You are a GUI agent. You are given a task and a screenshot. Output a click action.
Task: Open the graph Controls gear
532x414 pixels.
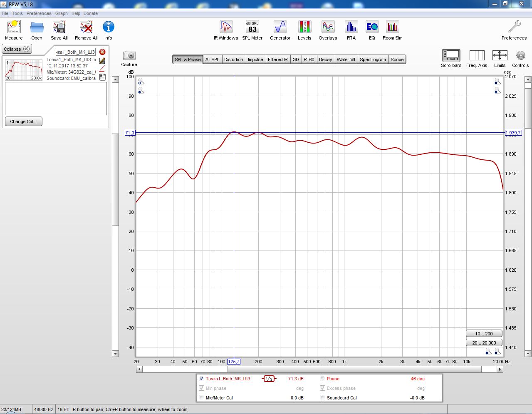point(520,56)
